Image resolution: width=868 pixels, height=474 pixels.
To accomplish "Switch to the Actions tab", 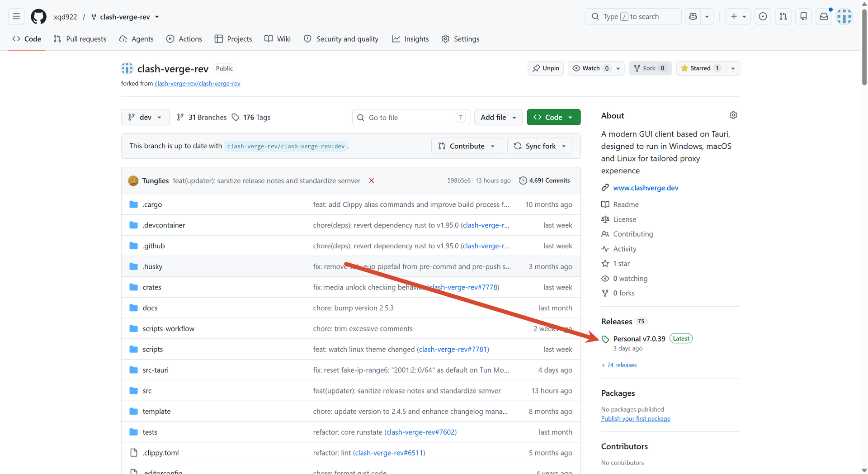I will pyautogui.click(x=184, y=39).
